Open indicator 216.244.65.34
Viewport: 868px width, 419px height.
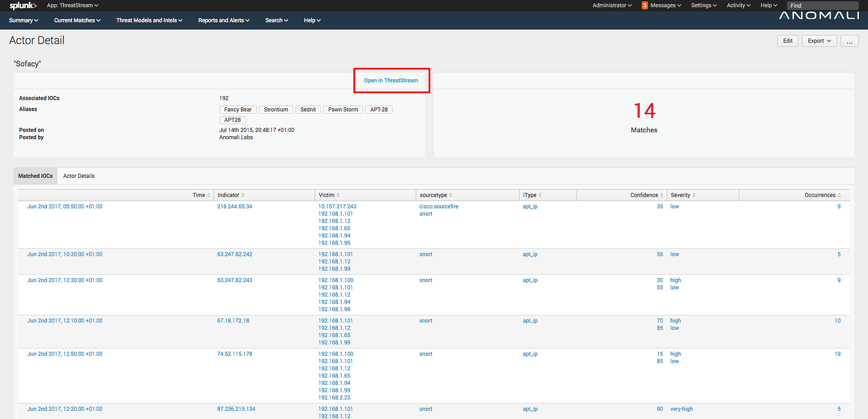click(x=235, y=207)
